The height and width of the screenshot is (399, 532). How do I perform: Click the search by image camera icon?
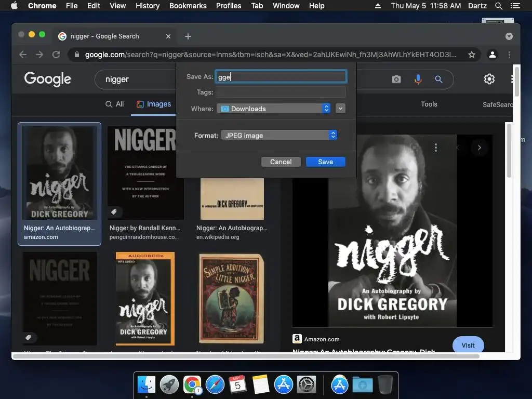396,79
